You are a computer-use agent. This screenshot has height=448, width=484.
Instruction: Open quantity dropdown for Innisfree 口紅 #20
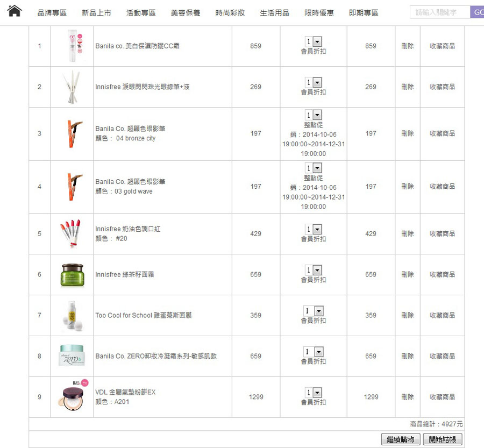point(314,229)
